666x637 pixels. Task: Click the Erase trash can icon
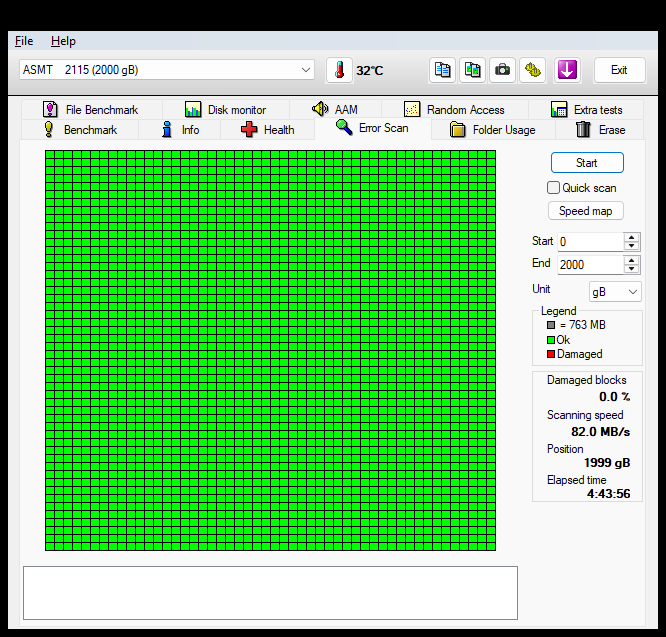tap(583, 129)
